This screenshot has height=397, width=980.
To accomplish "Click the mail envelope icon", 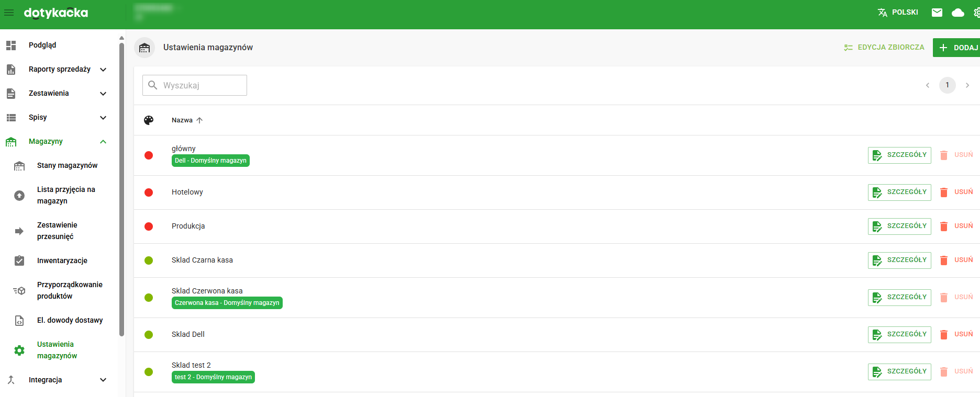I will (x=937, y=13).
